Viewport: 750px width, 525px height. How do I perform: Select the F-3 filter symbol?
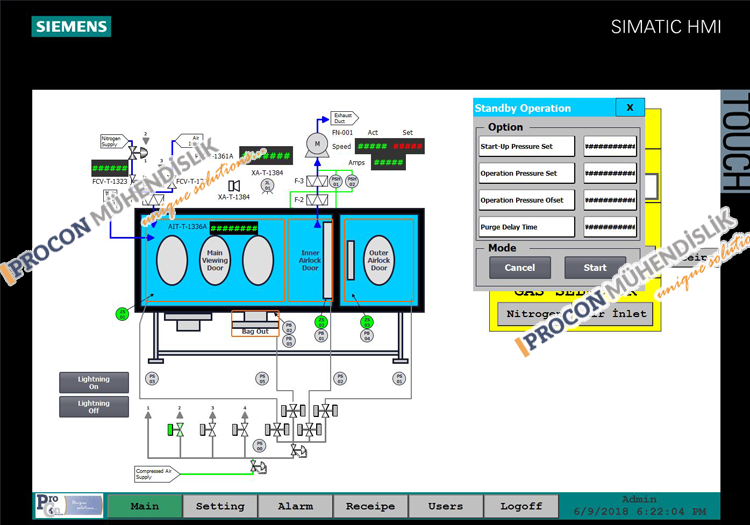[x=317, y=181]
